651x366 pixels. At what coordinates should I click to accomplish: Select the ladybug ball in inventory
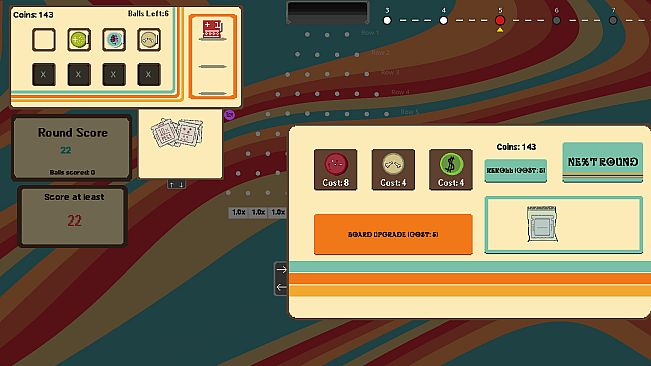pyautogui.click(x=114, y=40)
